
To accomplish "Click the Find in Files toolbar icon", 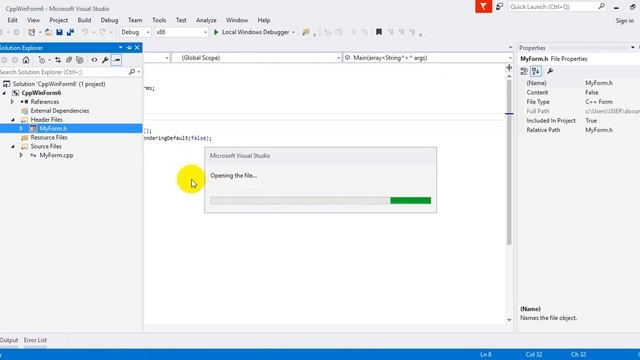I will click(x=305, y=32).
